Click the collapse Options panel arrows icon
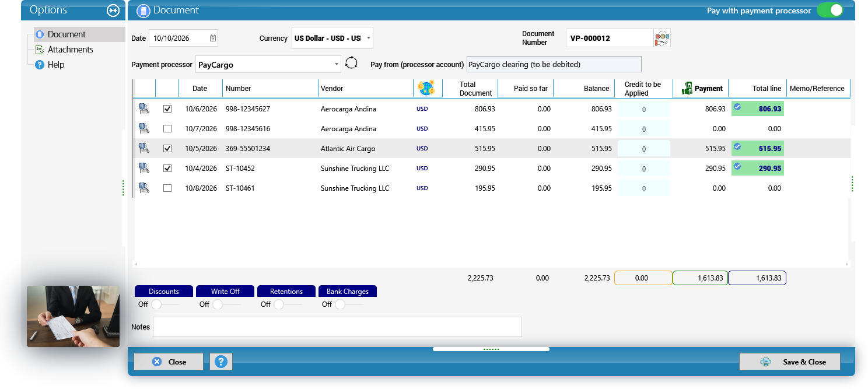868x389 pixels. click(113, 10)
